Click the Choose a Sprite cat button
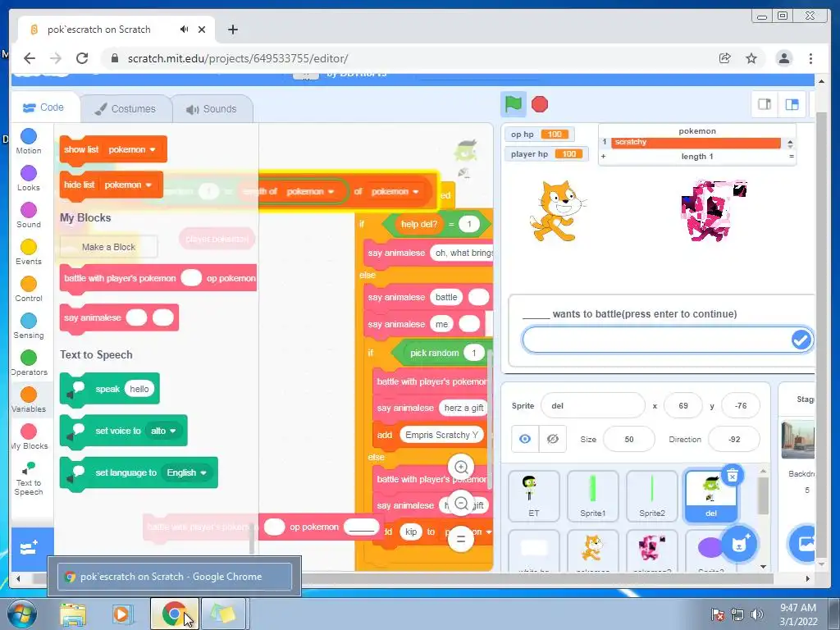 (x=739, y=545)
